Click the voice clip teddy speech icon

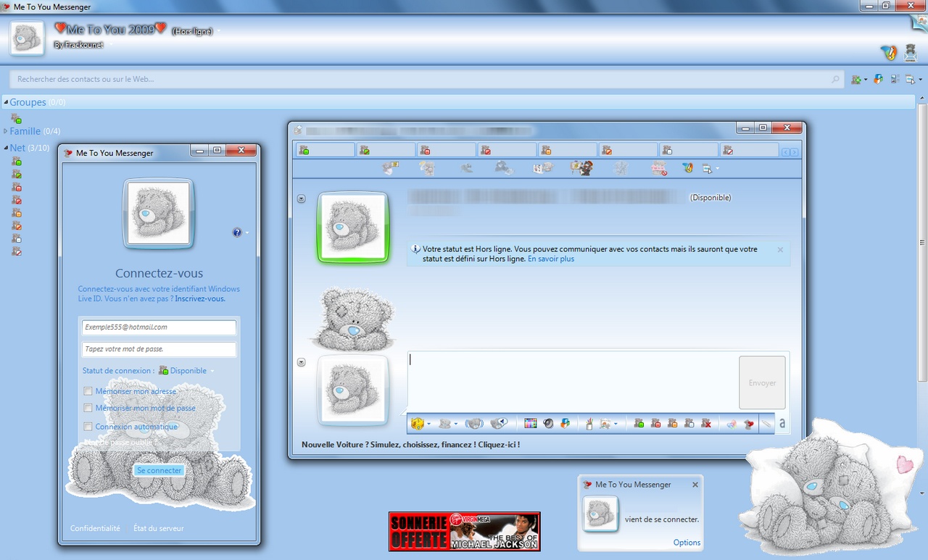pyautogui.click(x=498, y=423)
